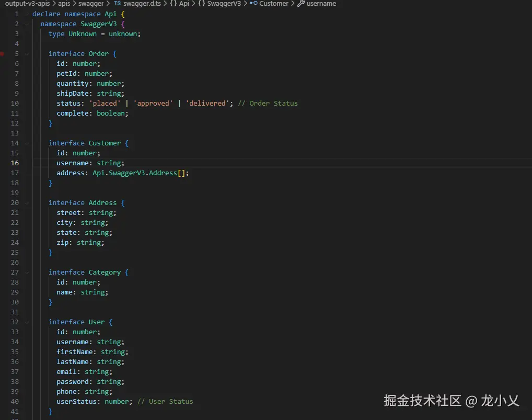Click the TS file icon in breadcrumb
The image size is (532, 420).
[x=117, y=3]
